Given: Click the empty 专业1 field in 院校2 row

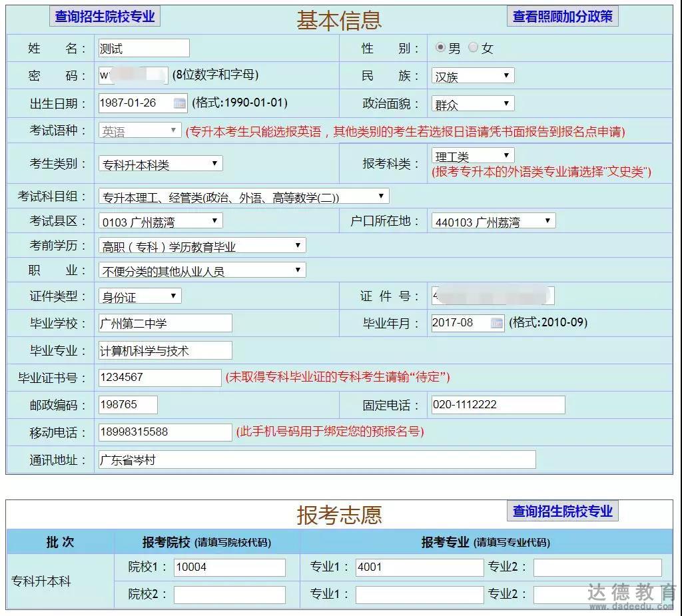Looking at the screenshot, I should 420,595.
